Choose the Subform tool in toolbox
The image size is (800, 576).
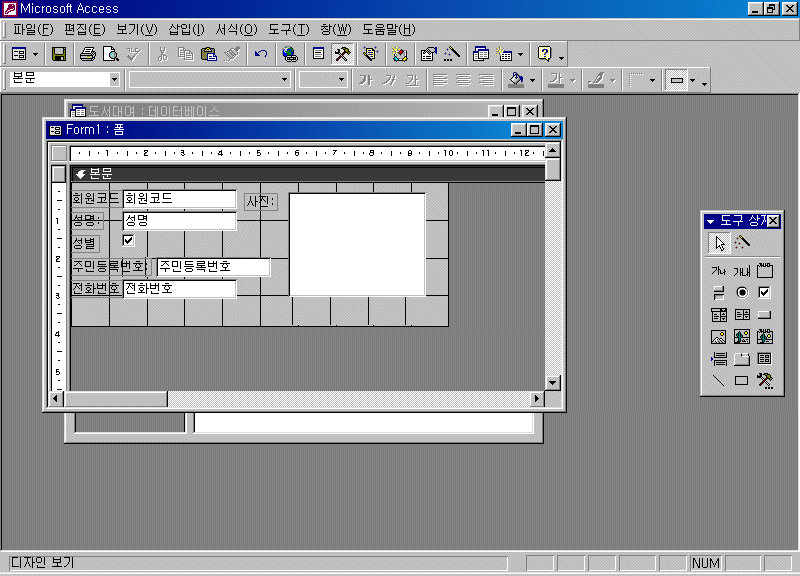[x=765, y=359]
